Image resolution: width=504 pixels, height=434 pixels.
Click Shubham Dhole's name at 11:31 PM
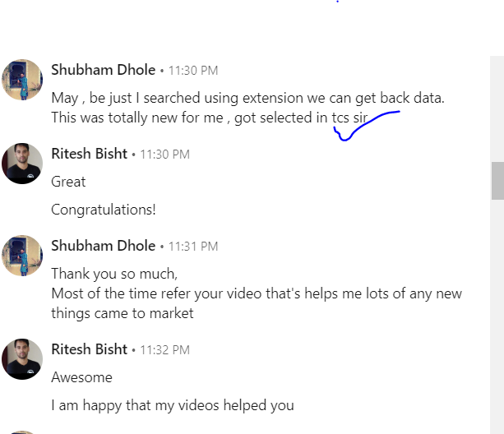[103, 246]
